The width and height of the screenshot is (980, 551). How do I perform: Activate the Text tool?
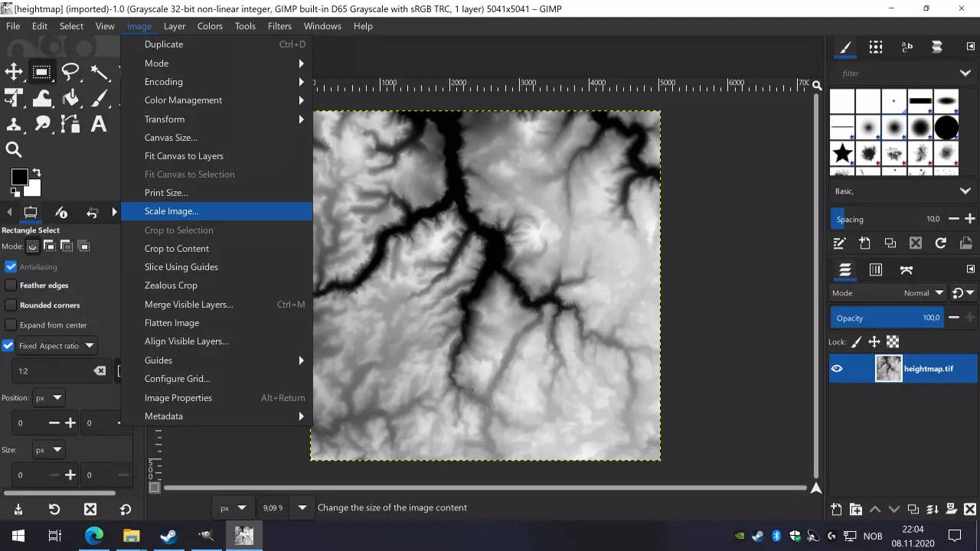pos(98,124)
